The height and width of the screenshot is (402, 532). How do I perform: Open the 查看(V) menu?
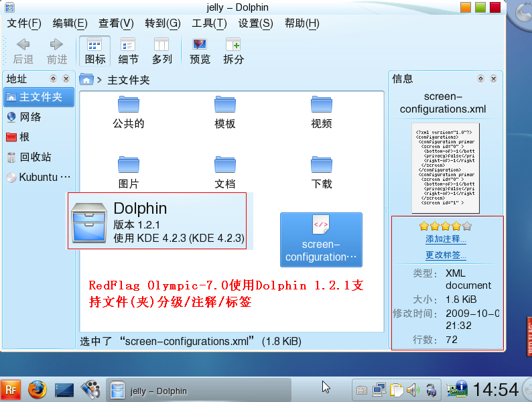point(116,23)
